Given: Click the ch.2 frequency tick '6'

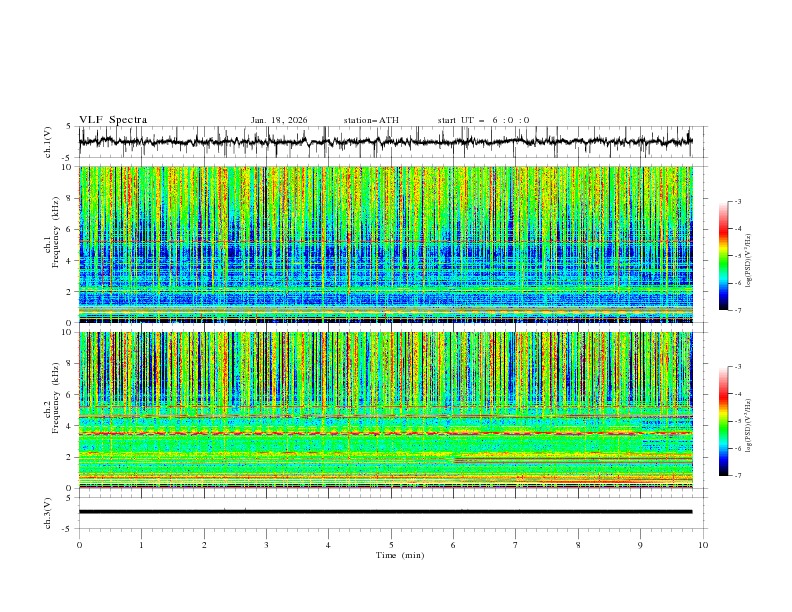Looking at the screenshot, I should (x=70, y=395).
